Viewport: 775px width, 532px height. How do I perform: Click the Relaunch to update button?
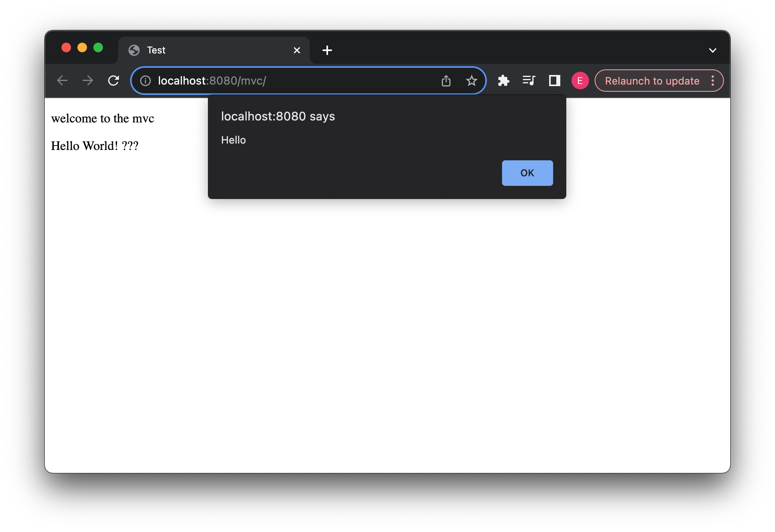click(651, 81)
